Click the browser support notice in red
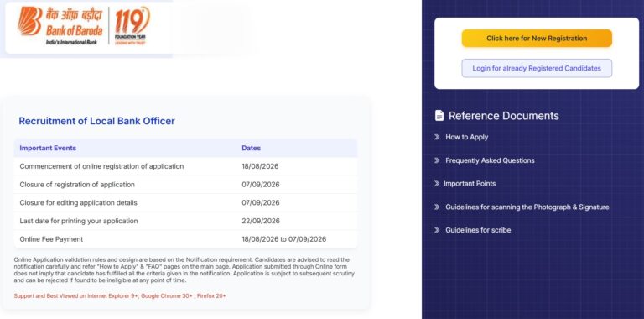The height and width of the screenshot is (319, 644). [x=120, y=296]
